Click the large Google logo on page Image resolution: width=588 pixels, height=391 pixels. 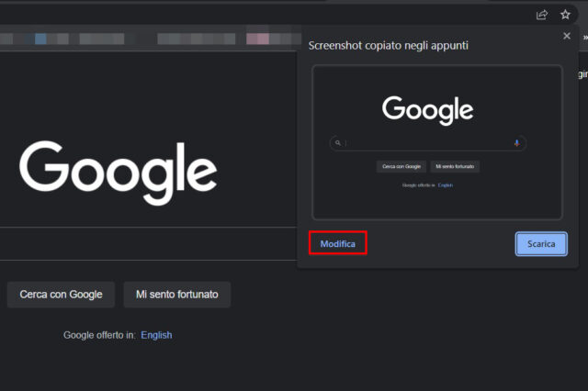[119, 173]
